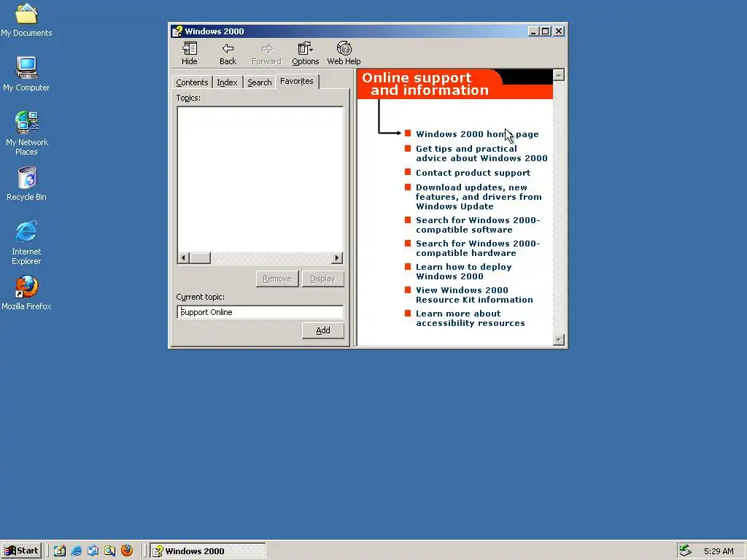Minimize the Windows 2000 help window
The height and width of the screenshot is (560, 747).
click(534, 31)
